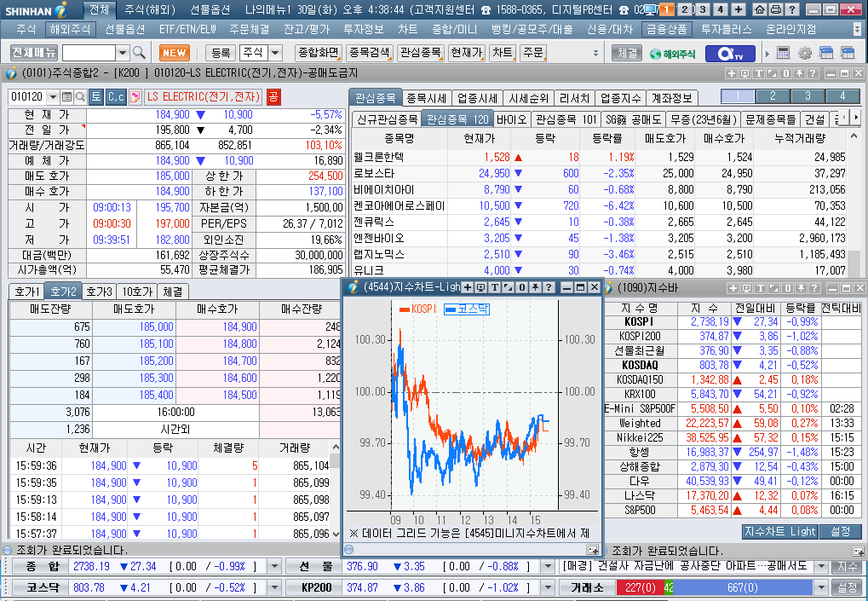Screen dimensions: 868x601
Task: Switch to virtual screen 1
Action: 667,9
